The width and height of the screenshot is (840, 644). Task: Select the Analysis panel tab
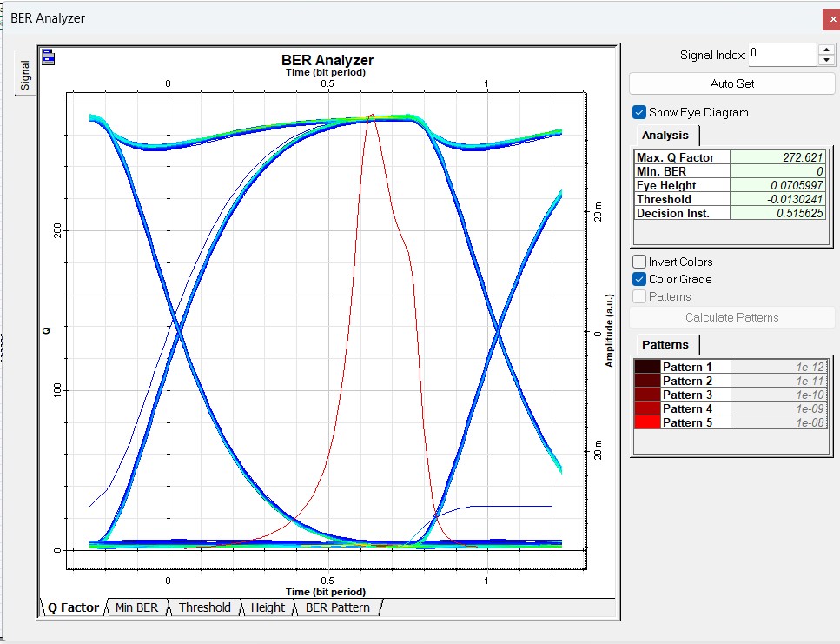665,136
